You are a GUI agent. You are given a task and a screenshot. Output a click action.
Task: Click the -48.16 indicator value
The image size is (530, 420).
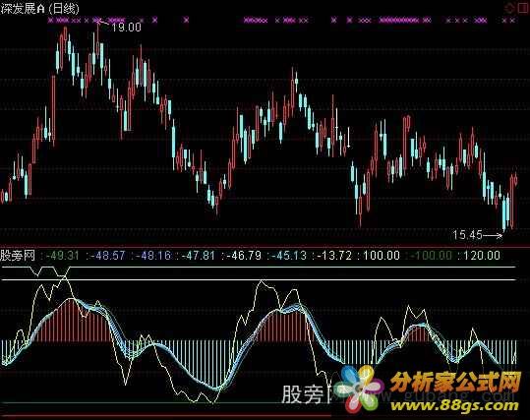coord(153,256)
